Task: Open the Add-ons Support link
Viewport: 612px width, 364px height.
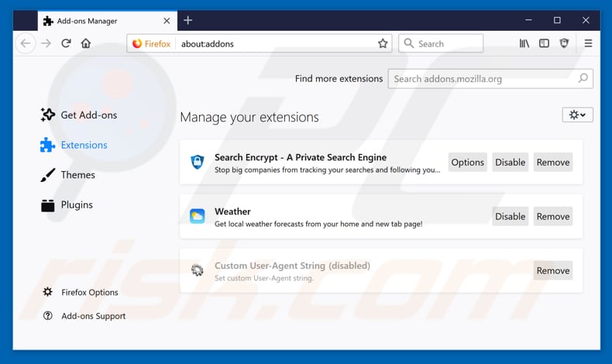Action: (84, 316)
